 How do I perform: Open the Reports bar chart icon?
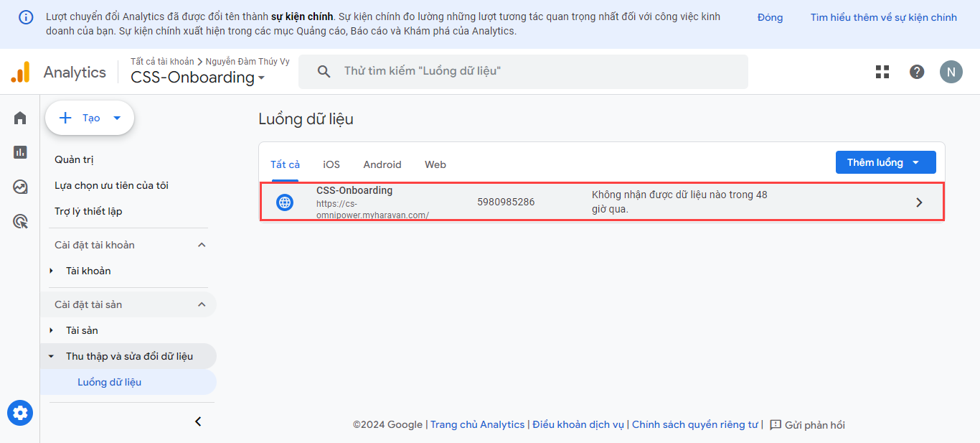(x=20, y=151)
